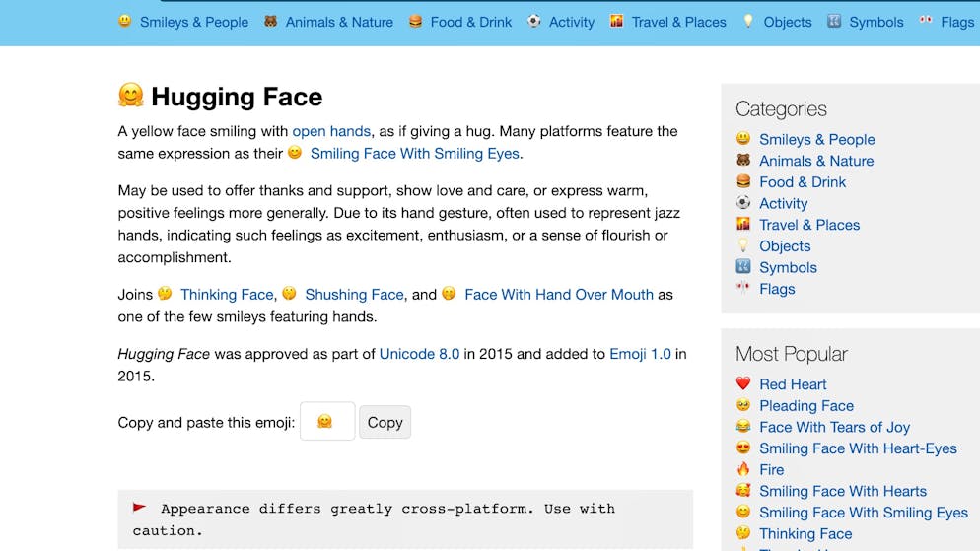
Task: Open Smiling Face With Smiling Eyes article link
Action: pyautogui.click(x=415, y=154)
